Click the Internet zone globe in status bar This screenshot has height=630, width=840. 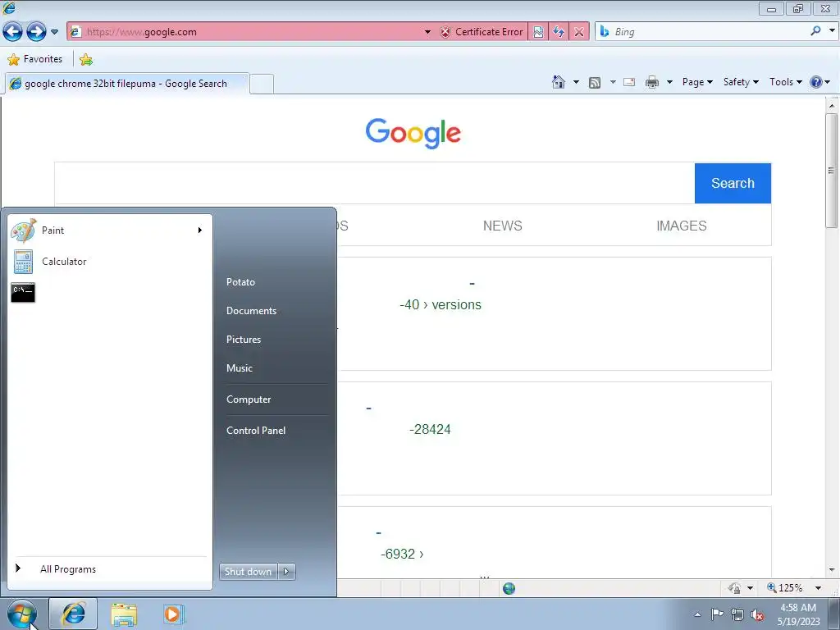click(x=509, y=589)
